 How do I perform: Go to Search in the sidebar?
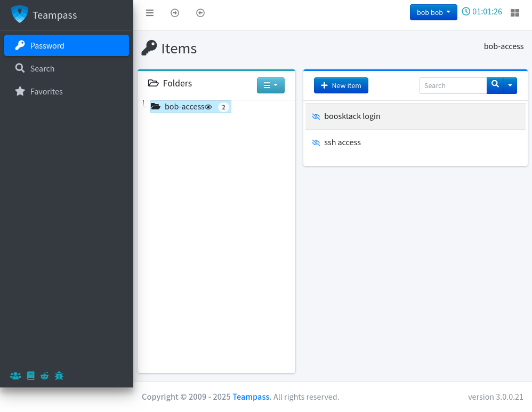pyautogui.click(x=42, y=68)
